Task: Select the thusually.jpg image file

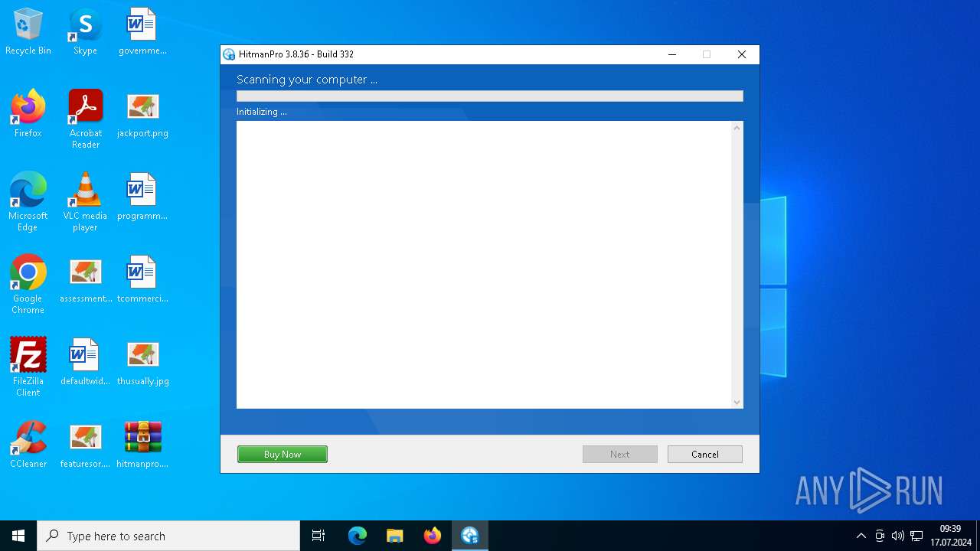Action: [x=142, y=362]
